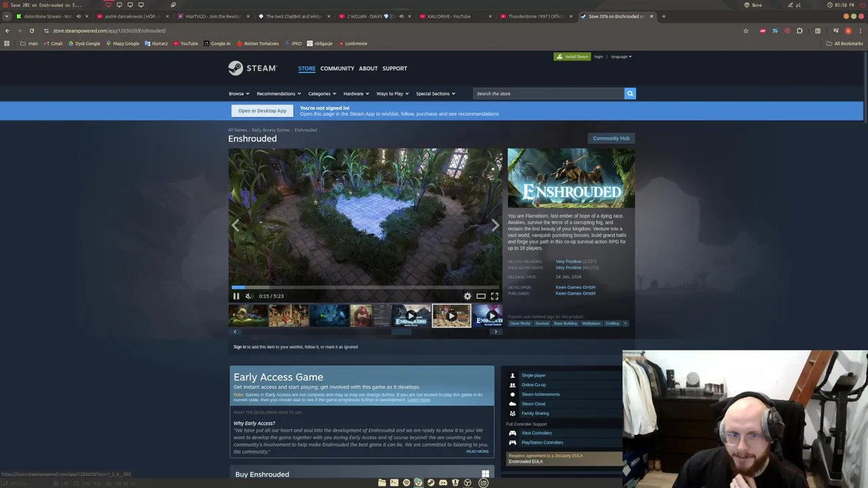Click the login link
Viewport: 868px width, 488px height.
[599, 57]
